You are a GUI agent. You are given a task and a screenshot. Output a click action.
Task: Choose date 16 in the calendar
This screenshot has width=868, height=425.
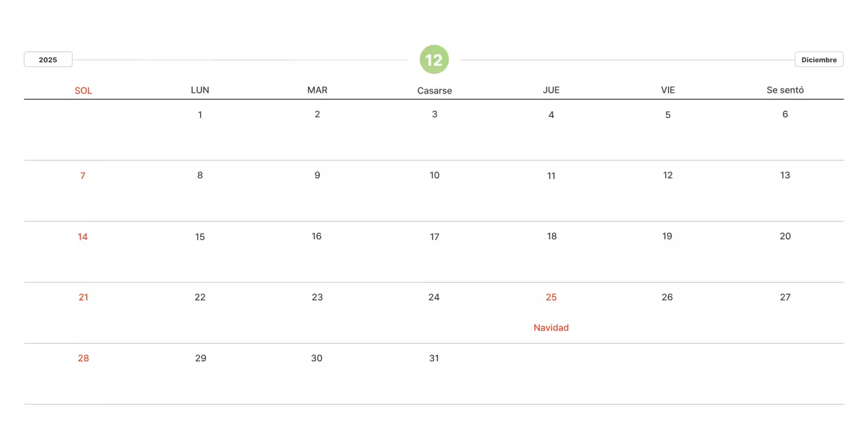coord(317,236)
